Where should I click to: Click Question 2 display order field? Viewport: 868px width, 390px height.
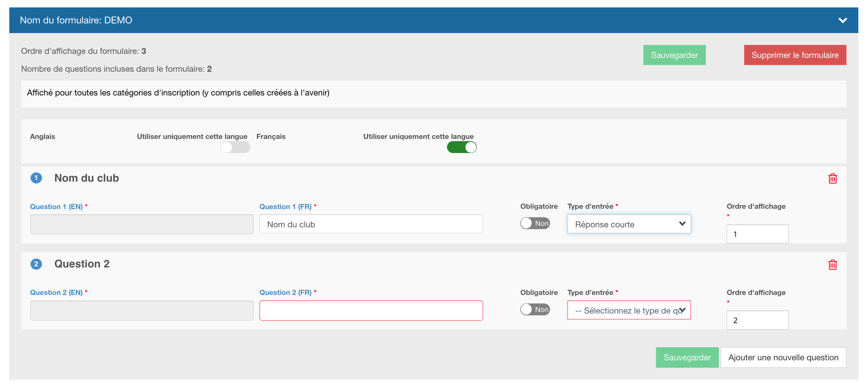click(x=757, y=320)
